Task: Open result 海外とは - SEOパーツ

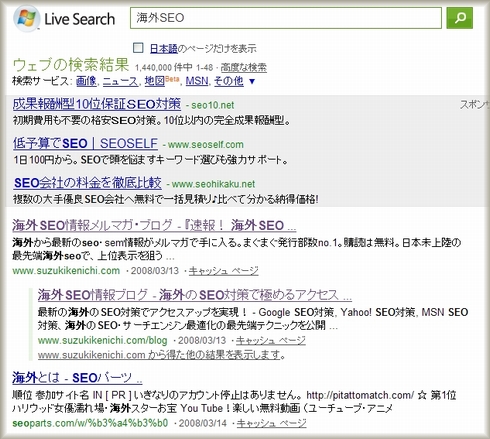Action: coord(77,378)
